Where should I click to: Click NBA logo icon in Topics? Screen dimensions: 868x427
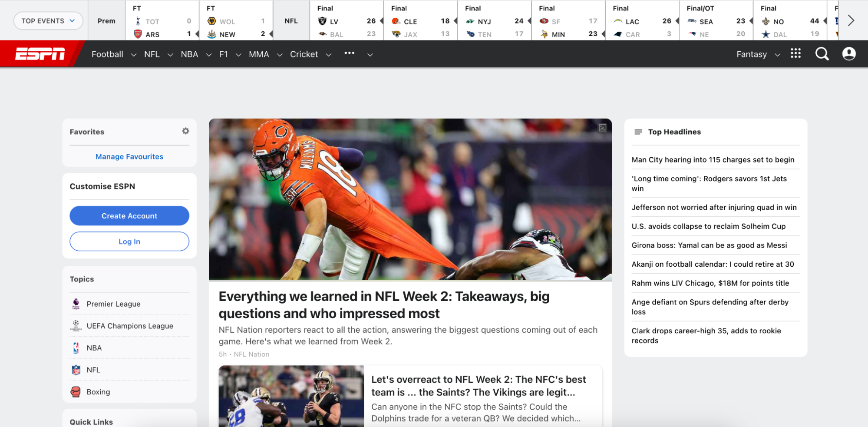(x=76, y=348)
